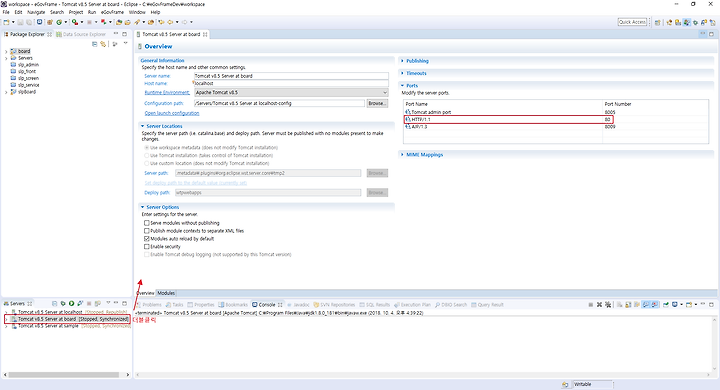The height and width of the screenshot is (390, 720).
Task: Click the Start server in debug mode icon
Action: click(x=63, y=304)
